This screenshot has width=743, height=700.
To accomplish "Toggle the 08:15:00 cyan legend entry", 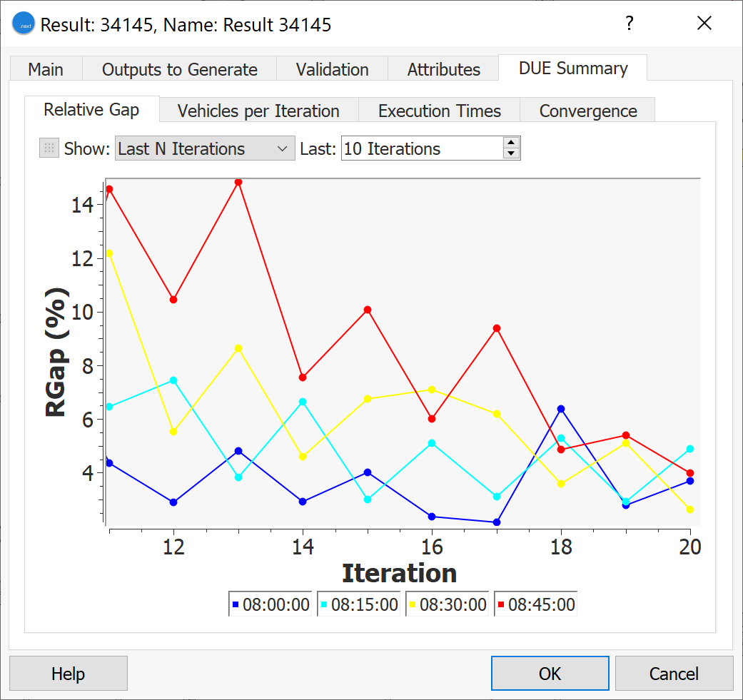I will click(x=360, y=605).
